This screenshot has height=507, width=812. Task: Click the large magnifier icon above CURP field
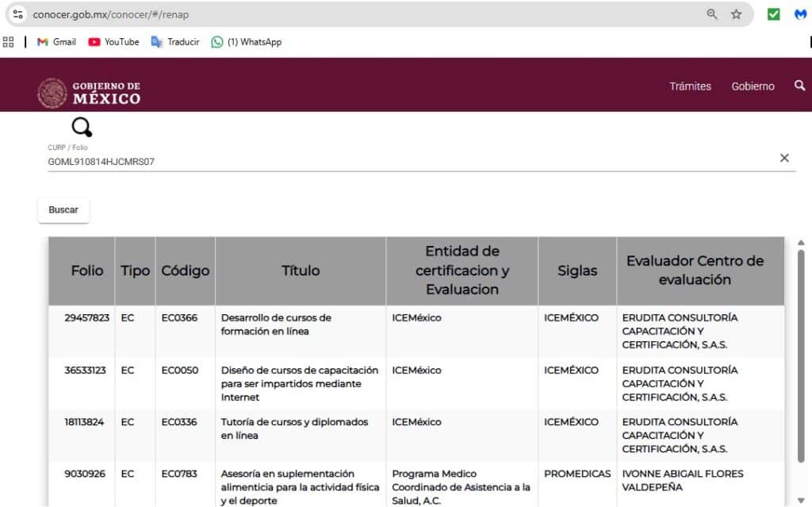(82, 127)
